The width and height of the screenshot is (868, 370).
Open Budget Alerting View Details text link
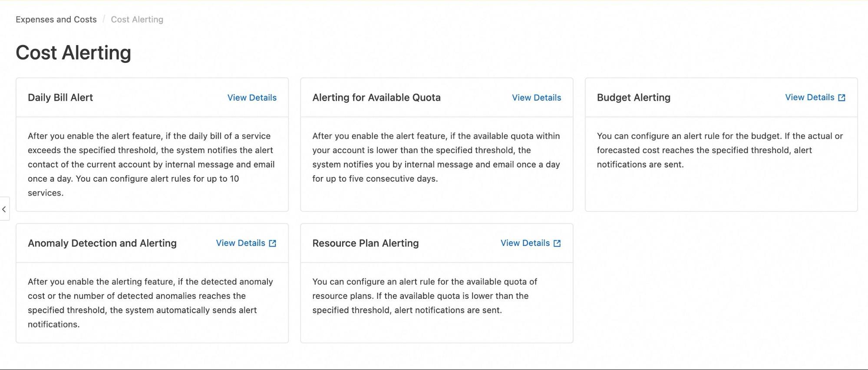[x=809, y=97]
